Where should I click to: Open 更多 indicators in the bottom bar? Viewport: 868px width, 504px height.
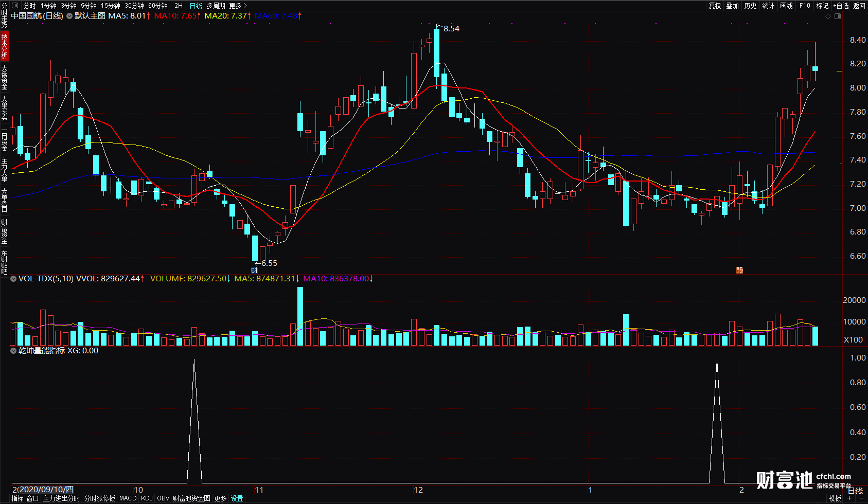[220, 498]
